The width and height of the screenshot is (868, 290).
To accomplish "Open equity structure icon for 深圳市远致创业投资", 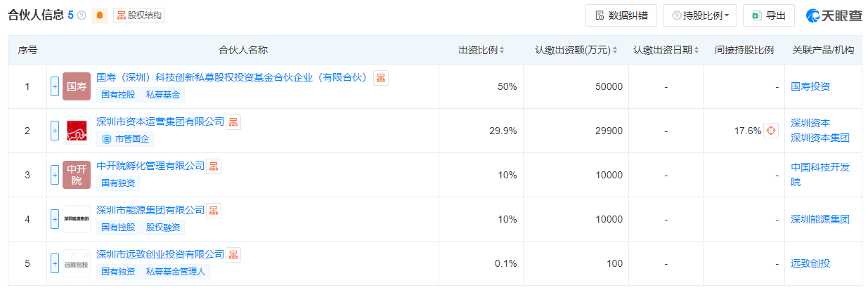I will point(233,254).
